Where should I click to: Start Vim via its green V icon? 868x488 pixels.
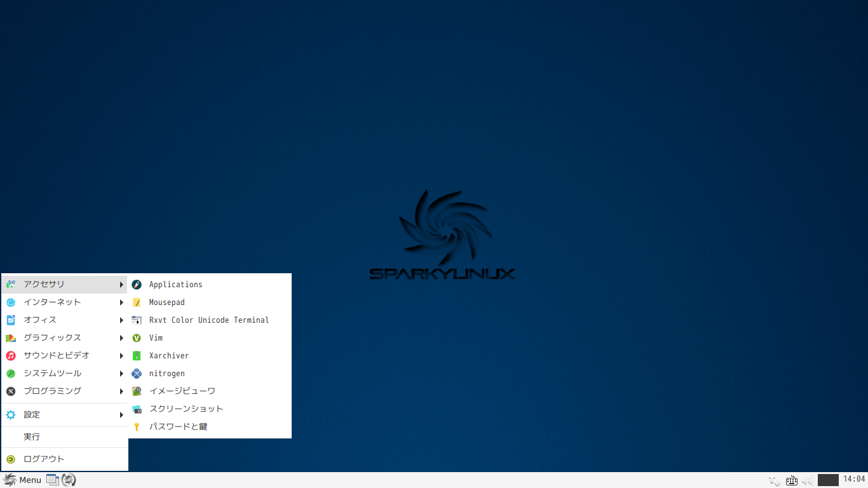(x=137, y=338)
